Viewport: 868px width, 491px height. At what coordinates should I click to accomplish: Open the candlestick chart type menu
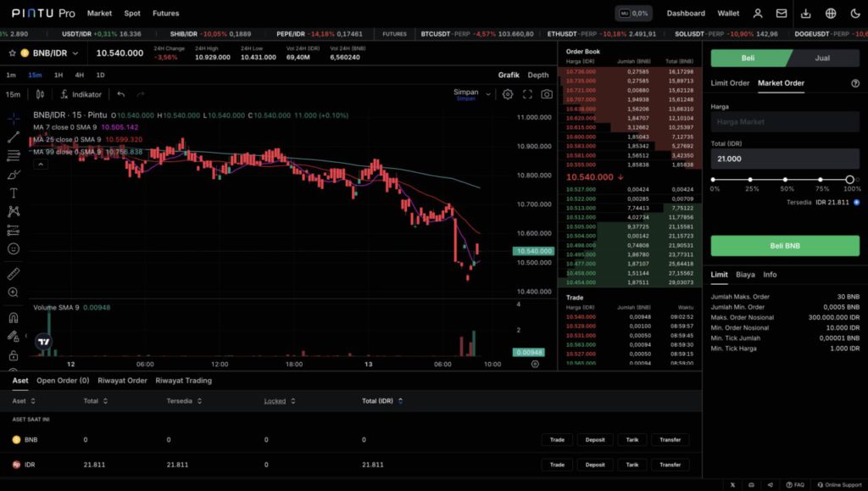tap(40, 94)
